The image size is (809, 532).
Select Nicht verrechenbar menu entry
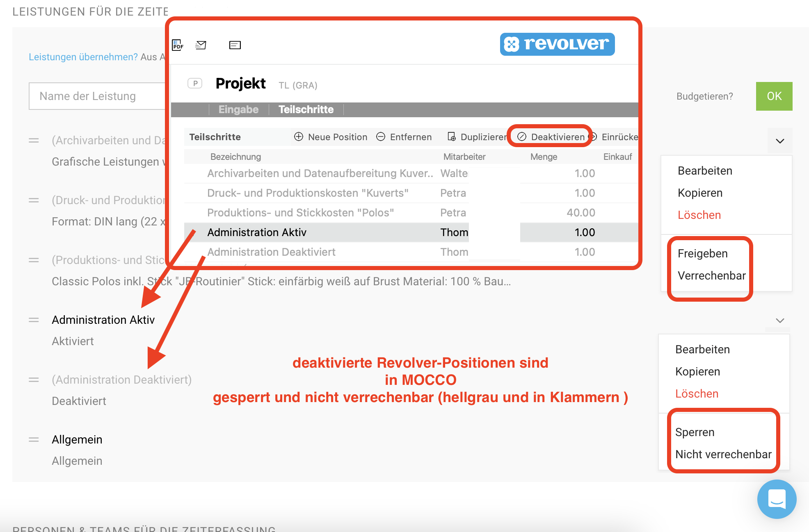[x=723, y=455]
